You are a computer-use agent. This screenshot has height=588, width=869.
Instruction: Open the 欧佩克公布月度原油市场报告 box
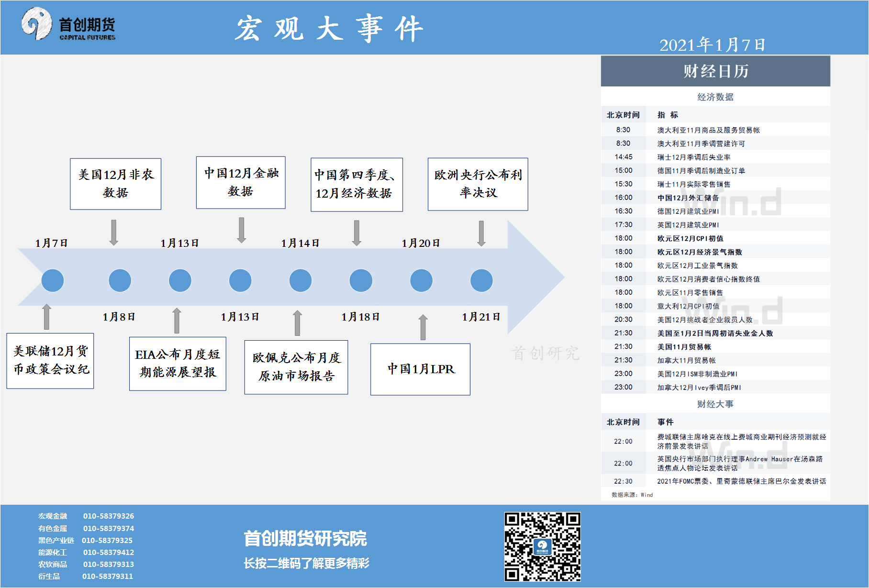(x=296, y=367)
